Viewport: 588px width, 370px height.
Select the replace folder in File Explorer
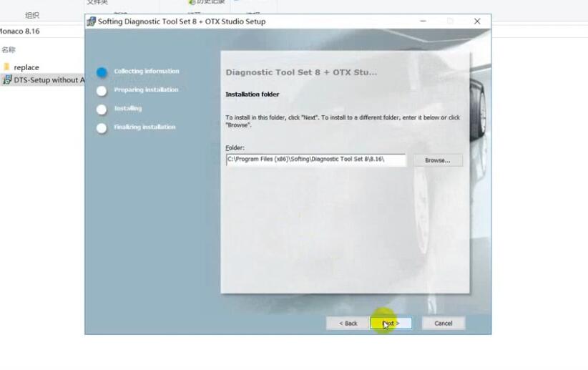click(26, 67)
